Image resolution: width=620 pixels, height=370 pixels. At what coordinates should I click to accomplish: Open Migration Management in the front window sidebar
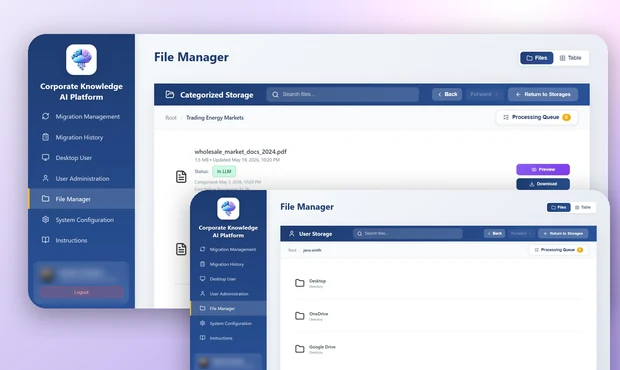(x=228, y=249)
